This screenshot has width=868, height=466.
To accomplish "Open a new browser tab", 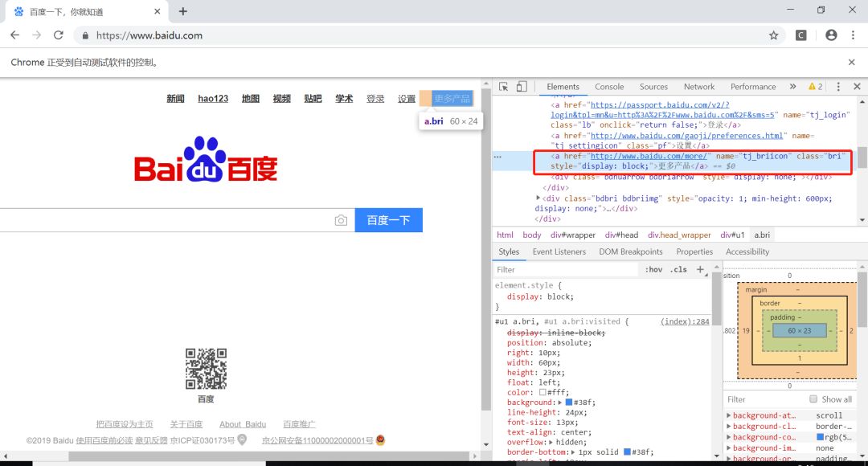I will (182, 11).
